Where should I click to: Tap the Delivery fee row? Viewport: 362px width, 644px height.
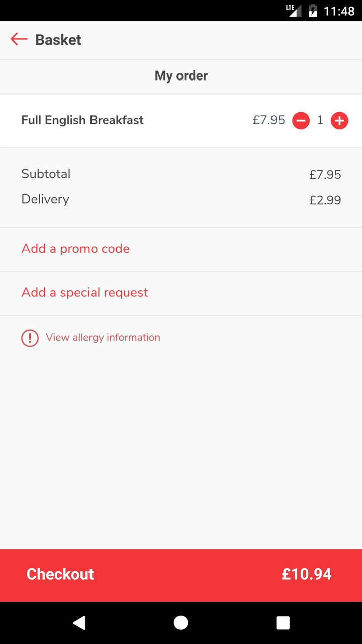(181, 200)
